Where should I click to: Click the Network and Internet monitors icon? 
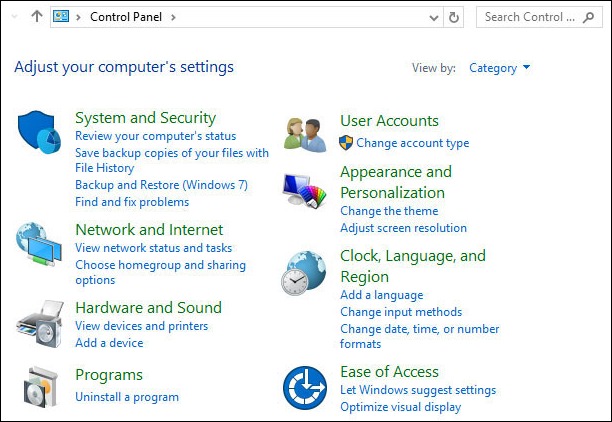point(40,245)
